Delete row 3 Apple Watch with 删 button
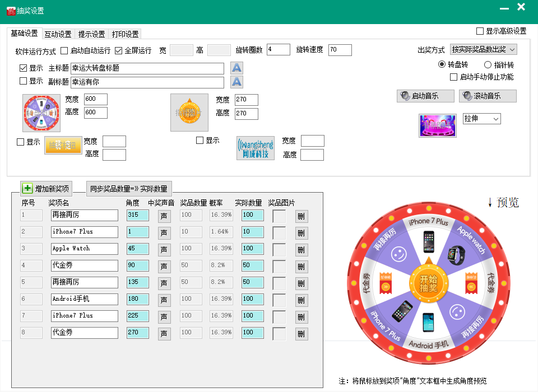 pos(302,250)
